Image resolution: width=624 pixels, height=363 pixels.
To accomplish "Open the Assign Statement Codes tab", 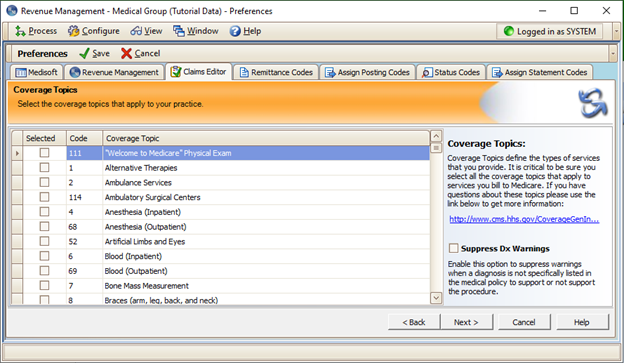I will pos(540,72).
